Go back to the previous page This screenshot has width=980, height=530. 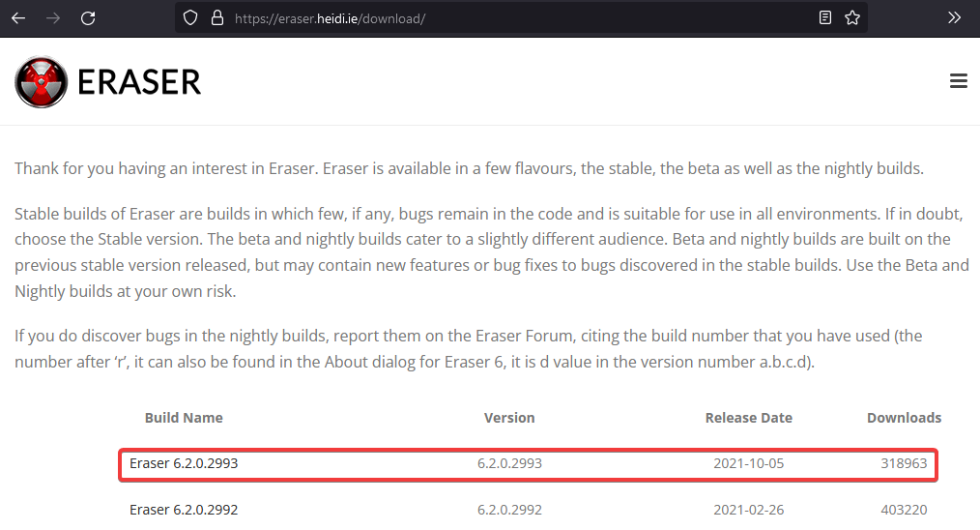coord(18,17)
